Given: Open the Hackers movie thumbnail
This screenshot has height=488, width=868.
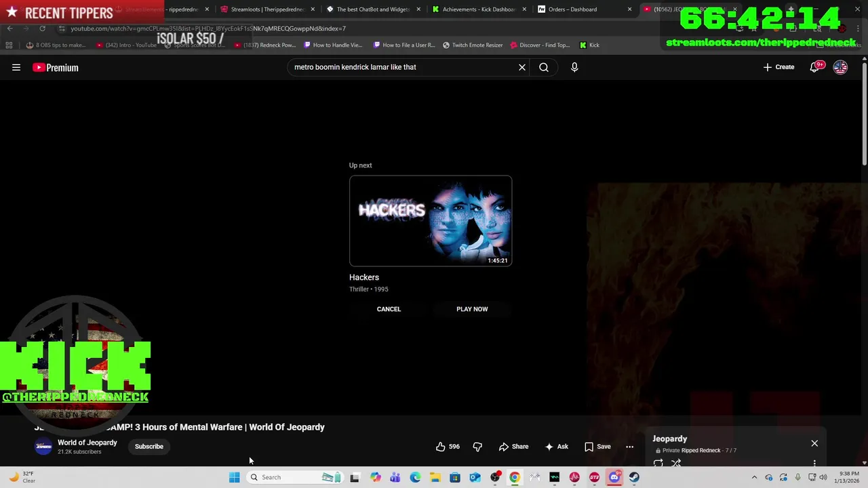Looking at the screenshot, I should [x=431, y=221].
